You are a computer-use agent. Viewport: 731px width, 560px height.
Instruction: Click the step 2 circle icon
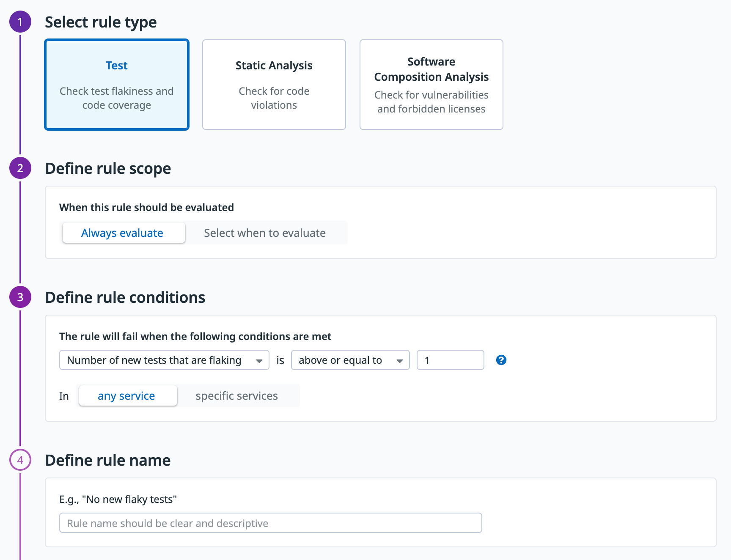(20, 168)
